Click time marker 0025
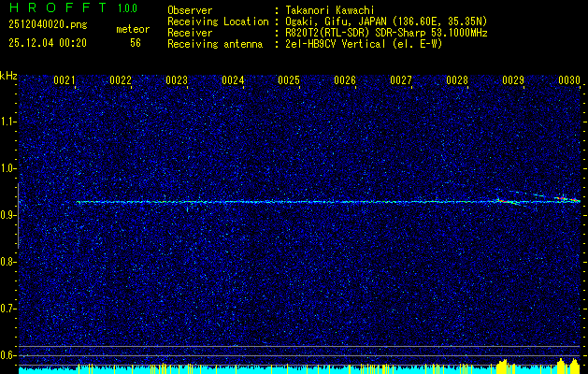 pos(289,80)
